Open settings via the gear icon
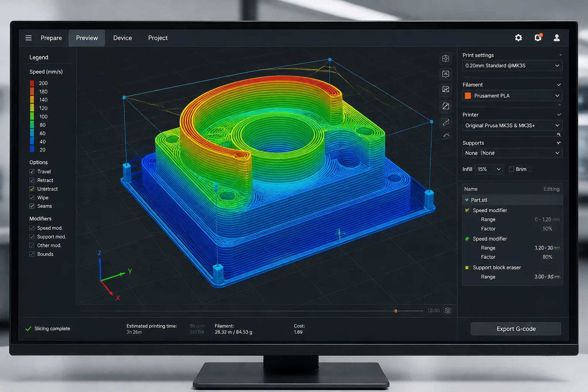 (x=518, y=38)
